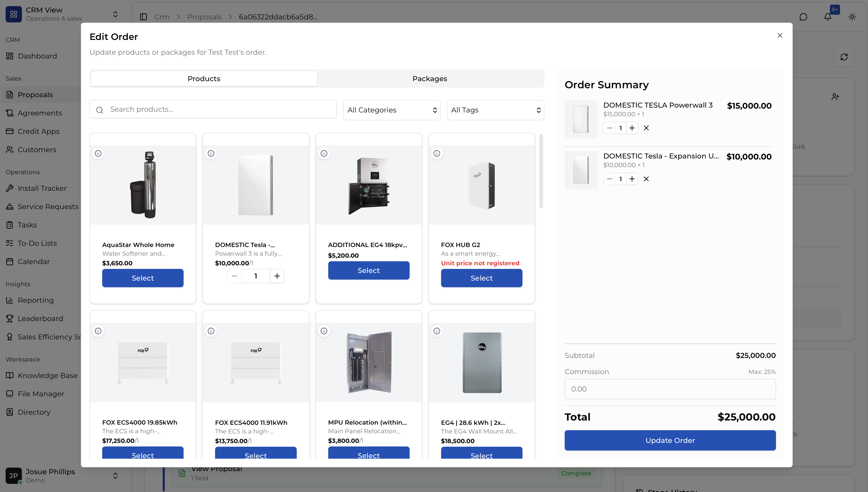Click the CRM View grid logo
Screen dimensions: 868x492
click(x=13, y=14)
